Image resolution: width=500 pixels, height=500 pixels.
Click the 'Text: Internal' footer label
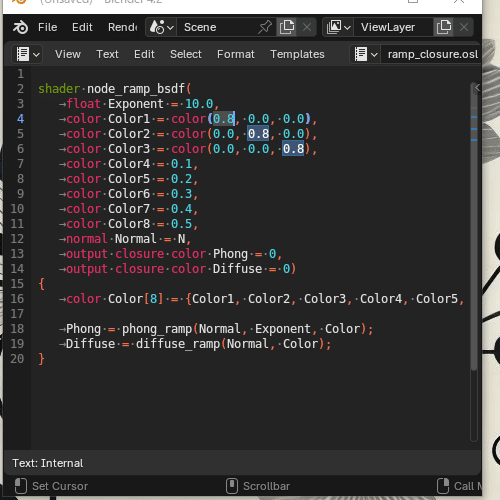click(48, 463)
